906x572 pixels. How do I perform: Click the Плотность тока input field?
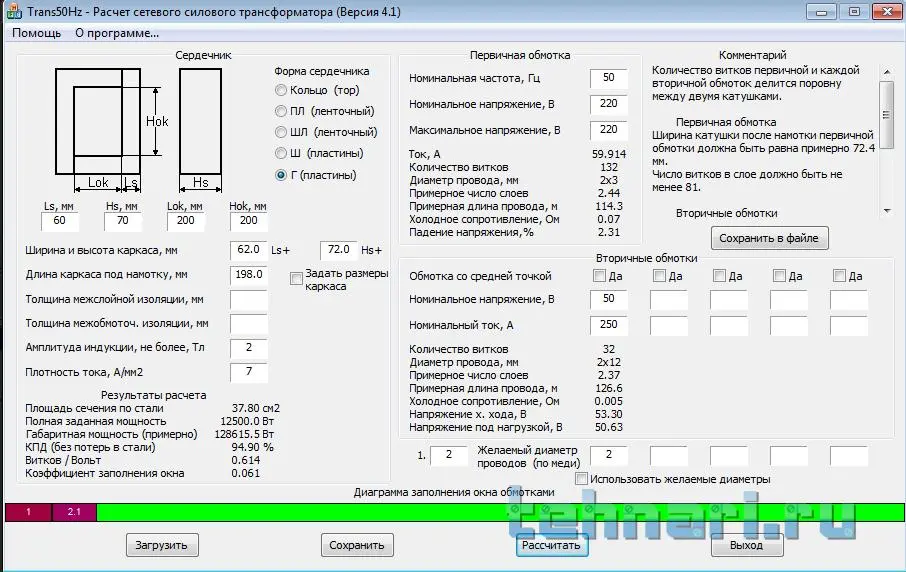(248, 372)
